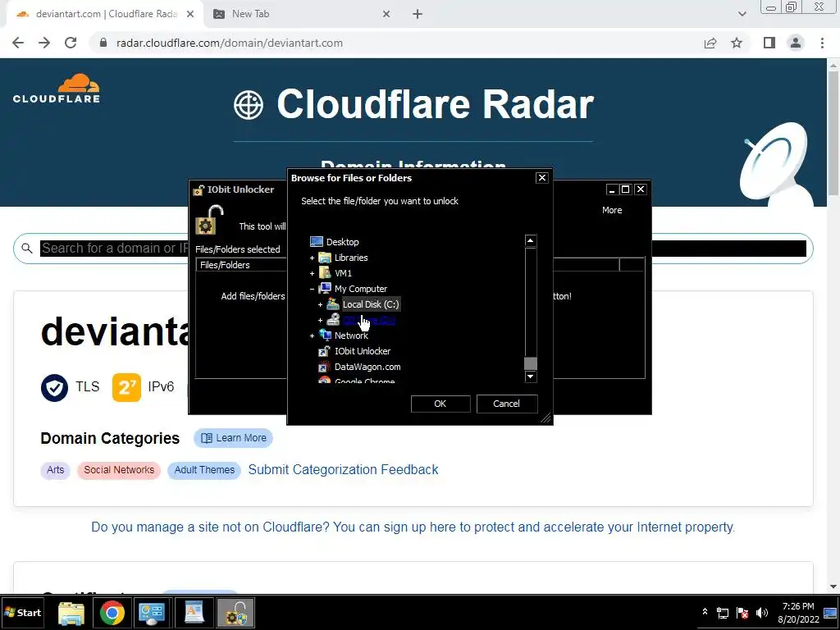Expand the Network tree node
This screenshot has width=840, height=630.
click(312, 336)
